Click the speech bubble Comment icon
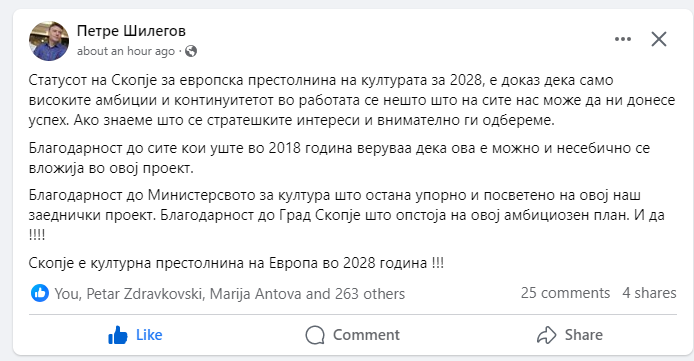Viewport: 694px width, 361px height. pos(315,335)
